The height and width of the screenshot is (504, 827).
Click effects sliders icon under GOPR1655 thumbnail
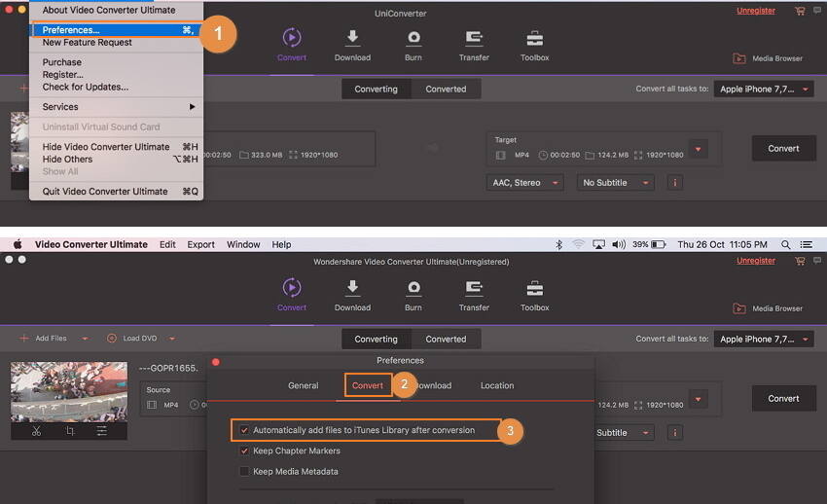tap(102, 431)
